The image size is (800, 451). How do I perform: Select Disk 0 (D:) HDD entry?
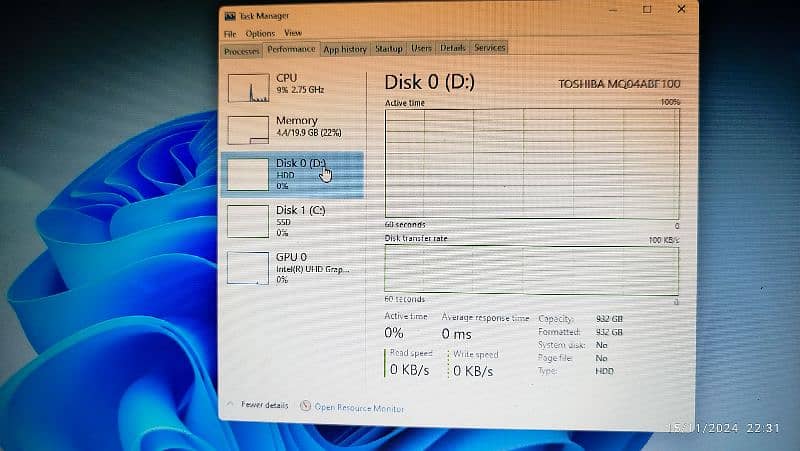(290, 173)
